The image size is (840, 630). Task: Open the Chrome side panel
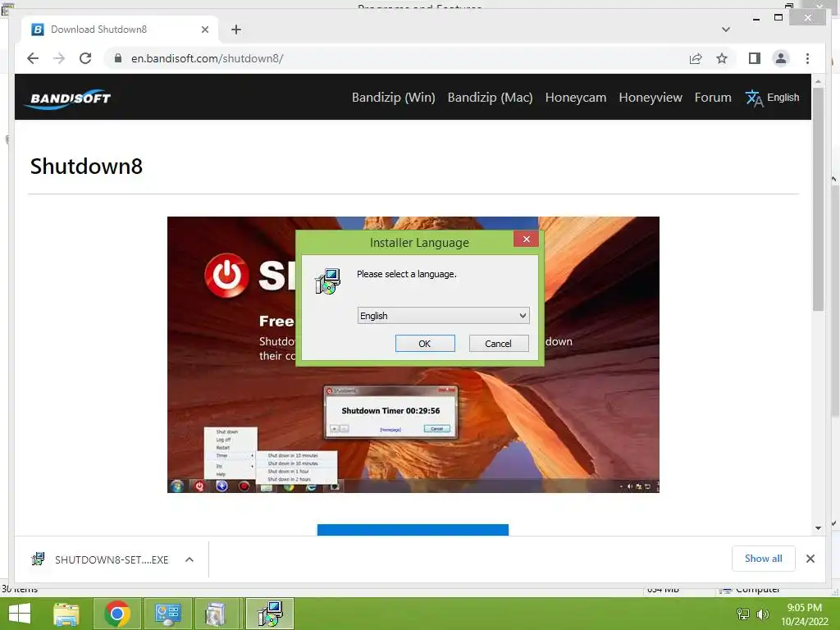pyautogui.click(x=755, y=58)
